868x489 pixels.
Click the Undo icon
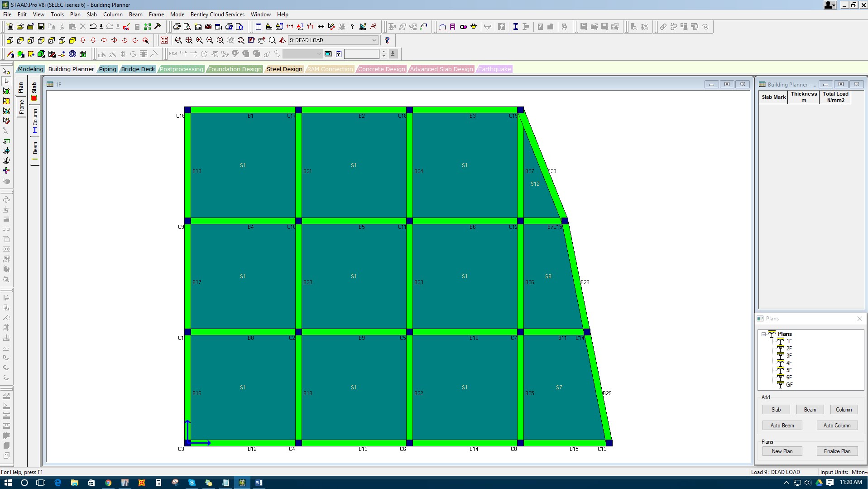93,27
